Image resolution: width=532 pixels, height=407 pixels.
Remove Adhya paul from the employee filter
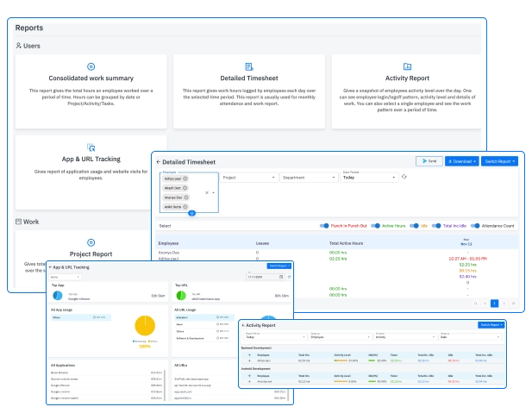(185, 178)
